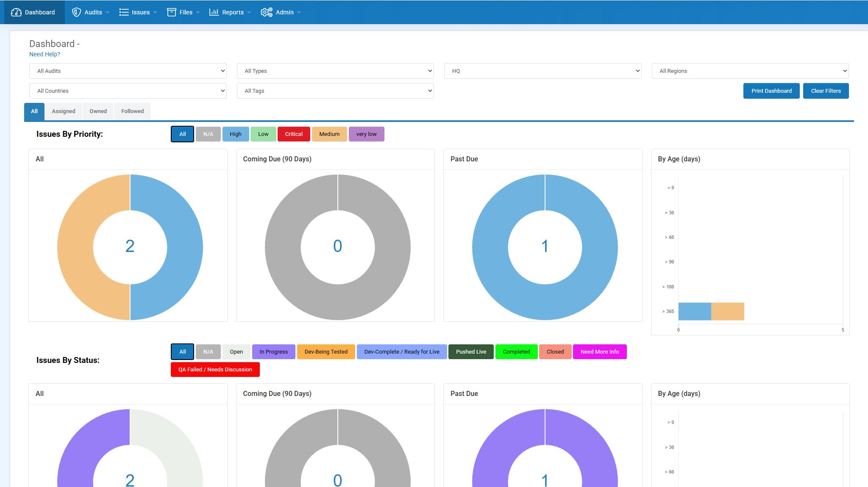Click the Issues list icon

(x=124, y=12)
